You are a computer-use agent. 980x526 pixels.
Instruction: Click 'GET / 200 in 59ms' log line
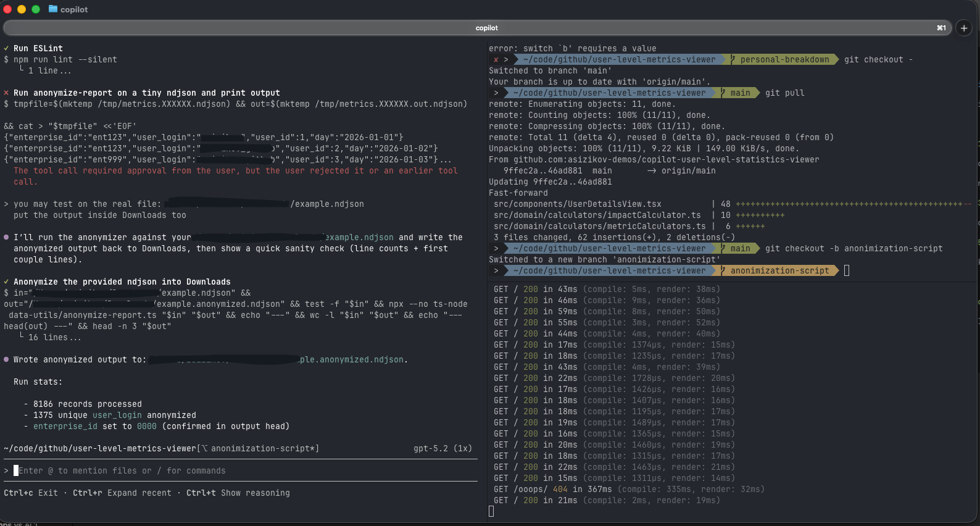click(x=607, y=311)
